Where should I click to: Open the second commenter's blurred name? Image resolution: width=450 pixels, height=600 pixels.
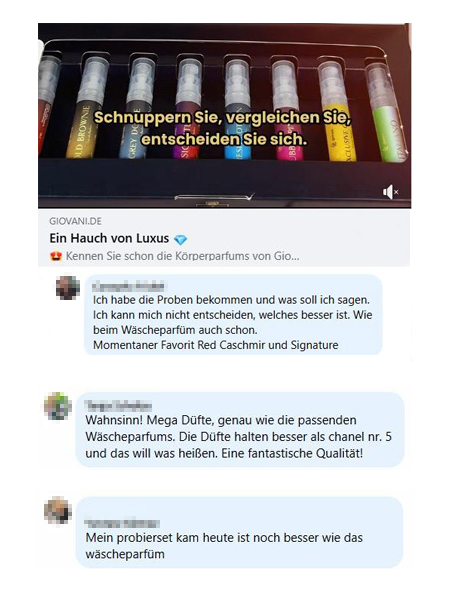tap(118, 406)
